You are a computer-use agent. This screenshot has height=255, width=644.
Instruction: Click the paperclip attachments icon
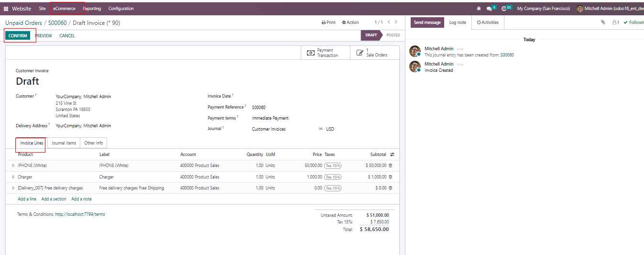tap(603, 22)
